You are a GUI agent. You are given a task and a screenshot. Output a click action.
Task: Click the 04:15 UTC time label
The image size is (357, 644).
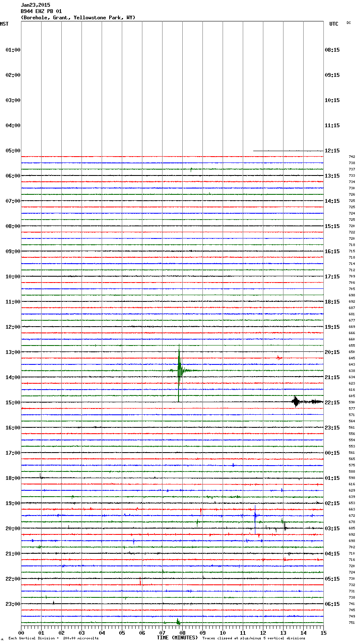332,554
